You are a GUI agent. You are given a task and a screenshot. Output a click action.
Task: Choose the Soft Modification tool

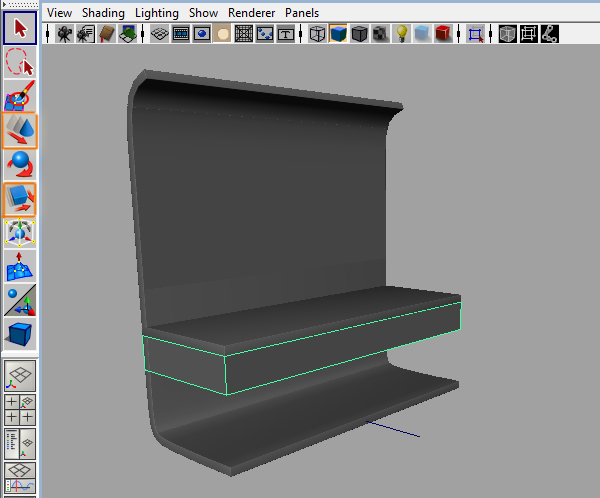click(x=20, y=267)
